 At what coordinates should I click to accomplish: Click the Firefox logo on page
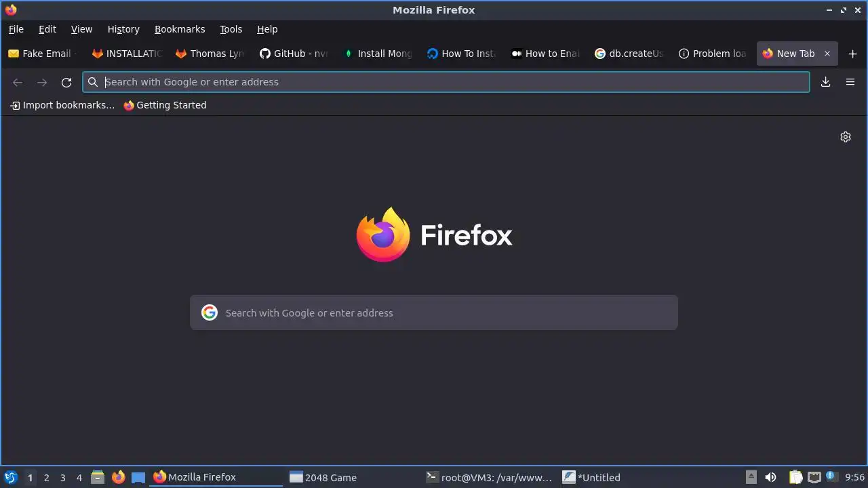(383, 235)
